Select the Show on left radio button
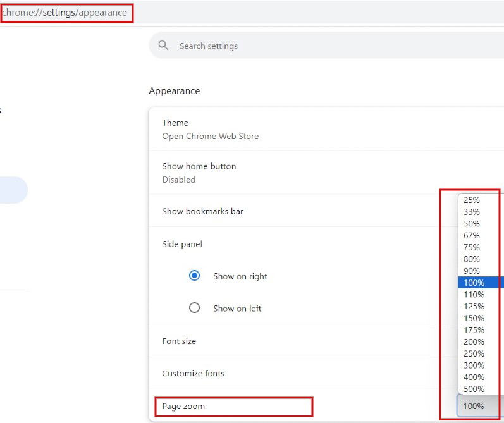Screen dimensions: 504x423 (194, 308)
